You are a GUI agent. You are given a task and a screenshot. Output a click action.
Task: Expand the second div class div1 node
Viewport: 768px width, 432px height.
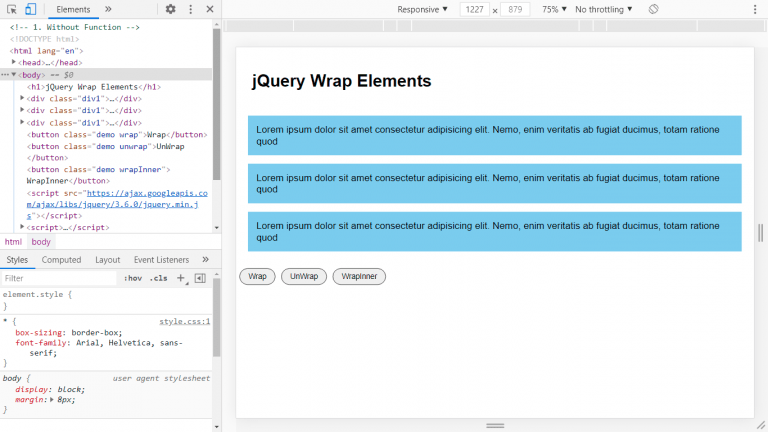[22, 110]
